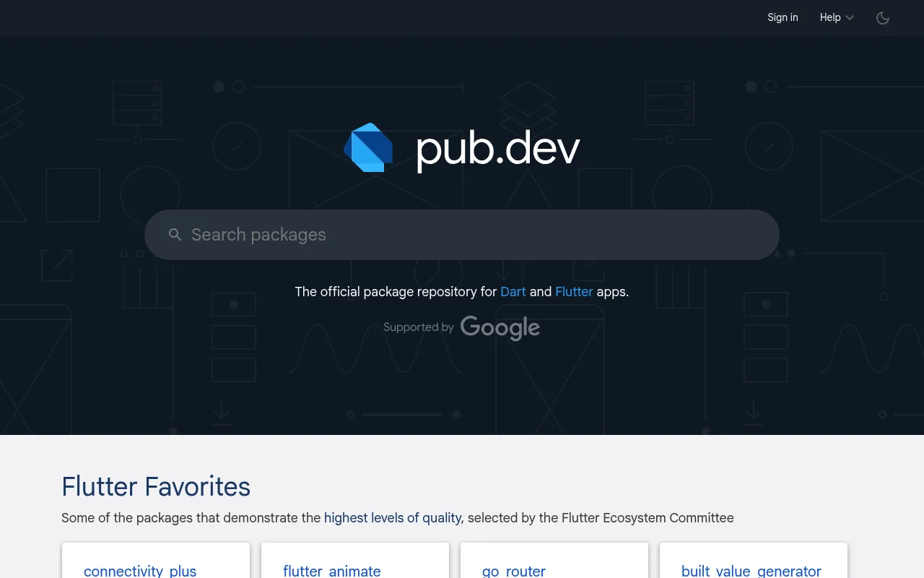Focus the Search packages field
The height and width of the screenshot is (578, 924).
click(462, 235)
